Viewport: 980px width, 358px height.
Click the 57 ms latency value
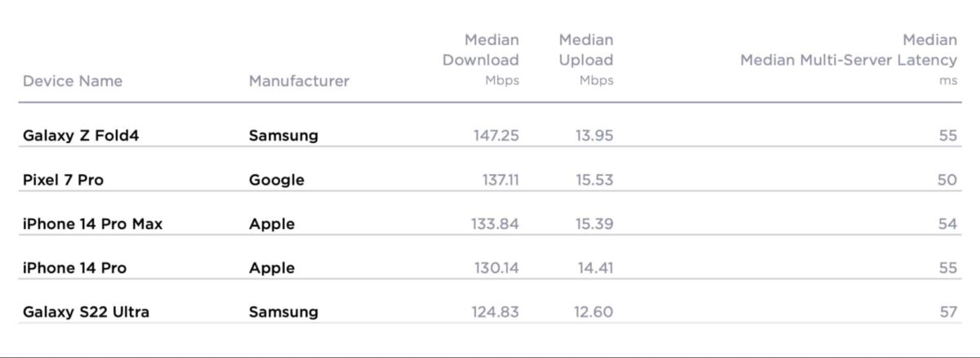coord(947,311)
